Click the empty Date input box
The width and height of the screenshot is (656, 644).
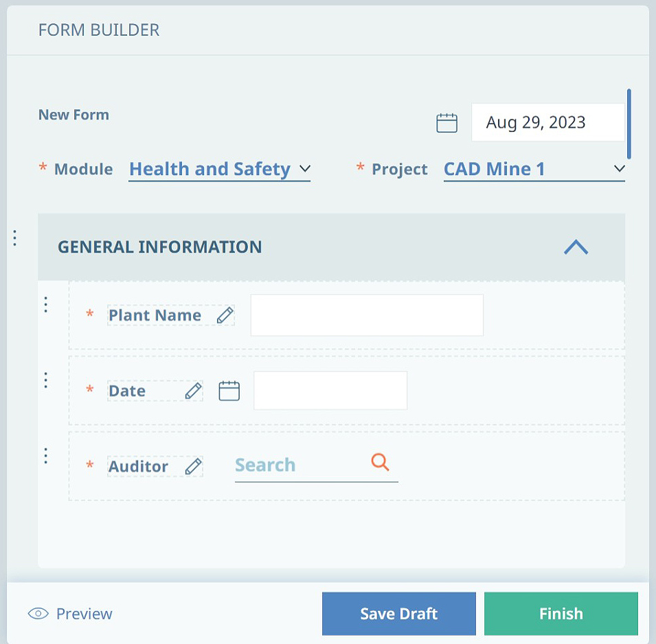tap(330, 391)
